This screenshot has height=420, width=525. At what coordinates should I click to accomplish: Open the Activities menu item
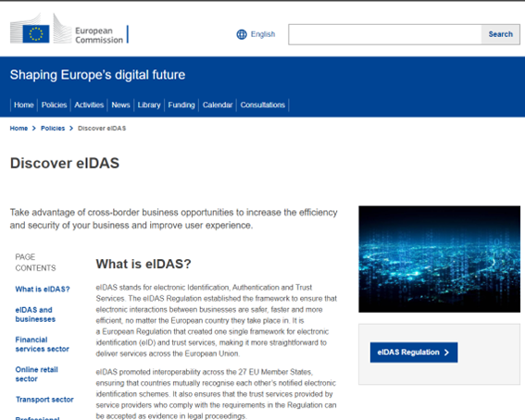89,105
